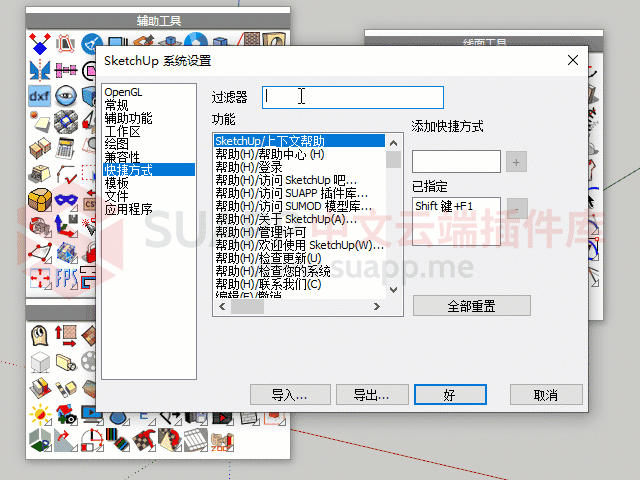The image size is (640, 480).
Task: Click the 全部重置 reset all button
Action: click(x=471, y=306)
